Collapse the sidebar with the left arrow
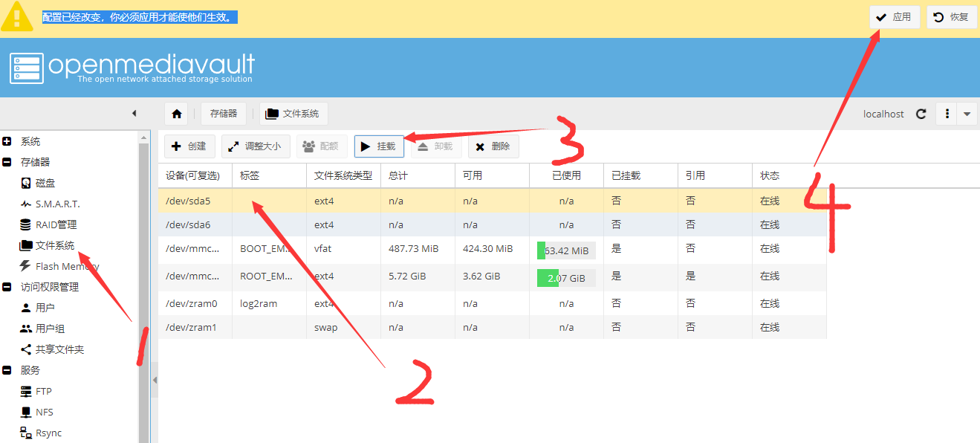 134,114
